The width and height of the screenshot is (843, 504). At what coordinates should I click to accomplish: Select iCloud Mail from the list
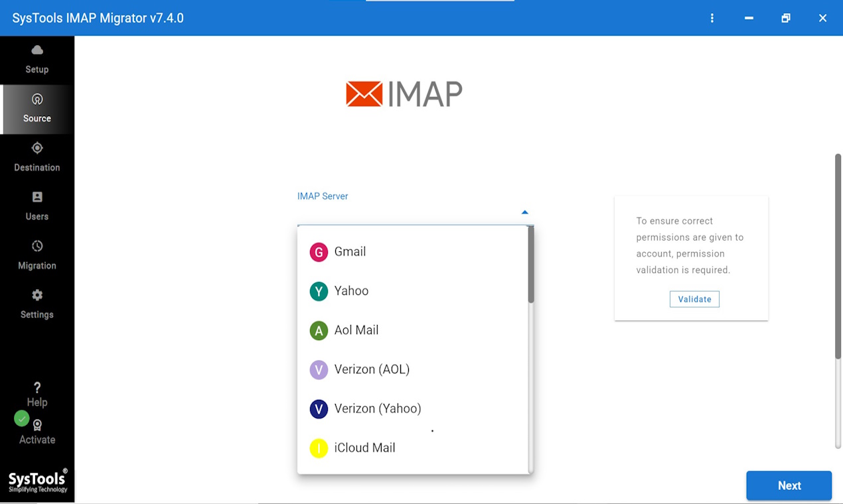coord(364,447)
